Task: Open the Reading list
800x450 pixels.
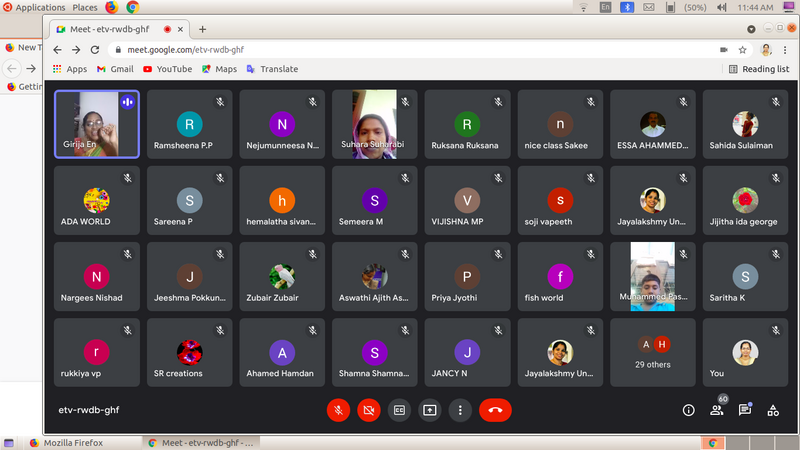Action: [x=759, y=69]
